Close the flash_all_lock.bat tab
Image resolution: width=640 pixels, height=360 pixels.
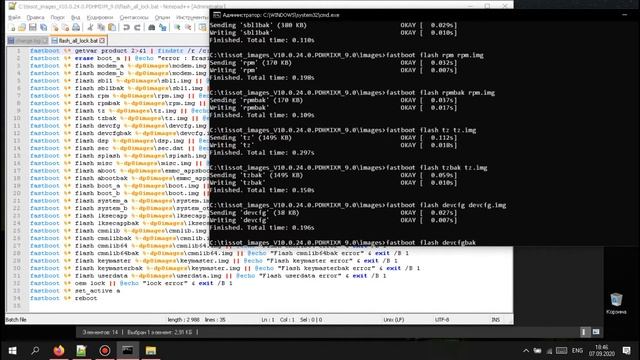tap(102, 40)
